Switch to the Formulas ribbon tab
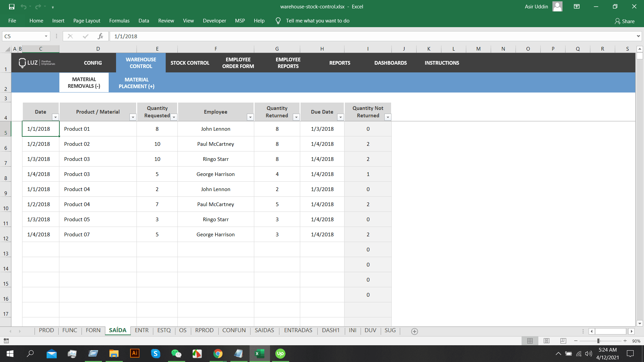 pyautogui.click(x=119, y=20)
